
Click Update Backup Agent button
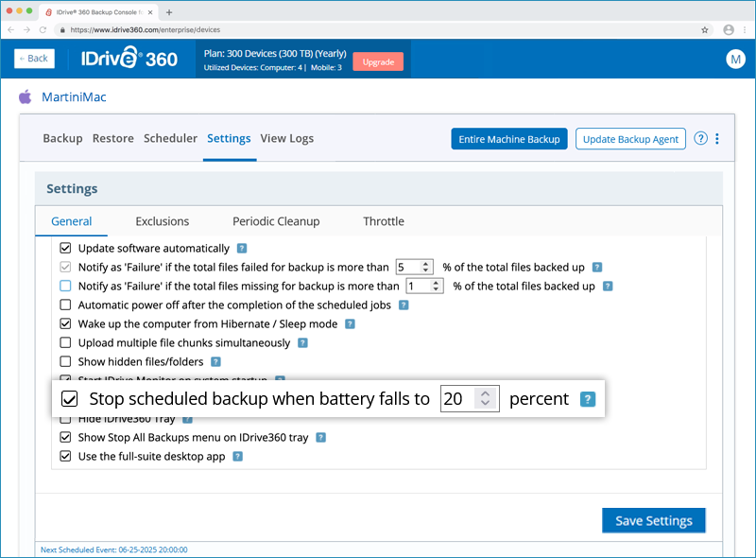click(630, 139)
